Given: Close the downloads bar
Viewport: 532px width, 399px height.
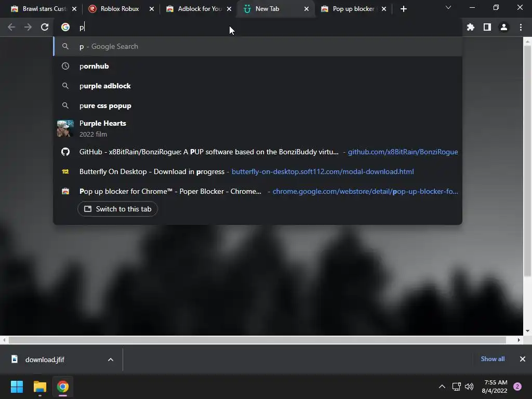Looking at the screenshot, I should click(x=523, y=359).
